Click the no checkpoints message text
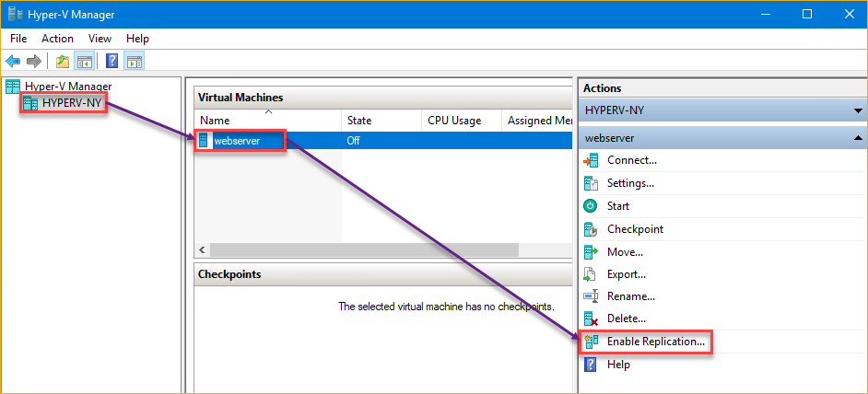Viewport: 868px width, 394px height. pyautogui.click(x=446, y=306)
